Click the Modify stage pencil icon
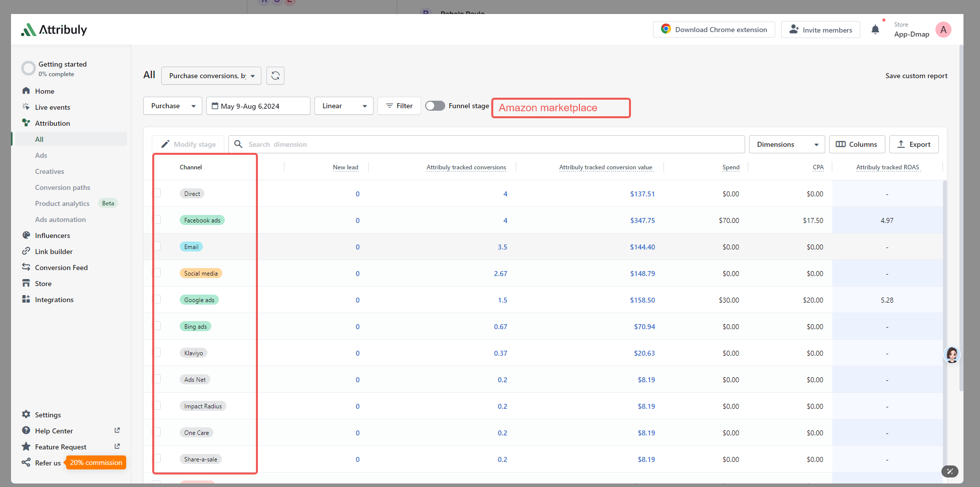This screenshot has height=487, width=980. [165, 144]
